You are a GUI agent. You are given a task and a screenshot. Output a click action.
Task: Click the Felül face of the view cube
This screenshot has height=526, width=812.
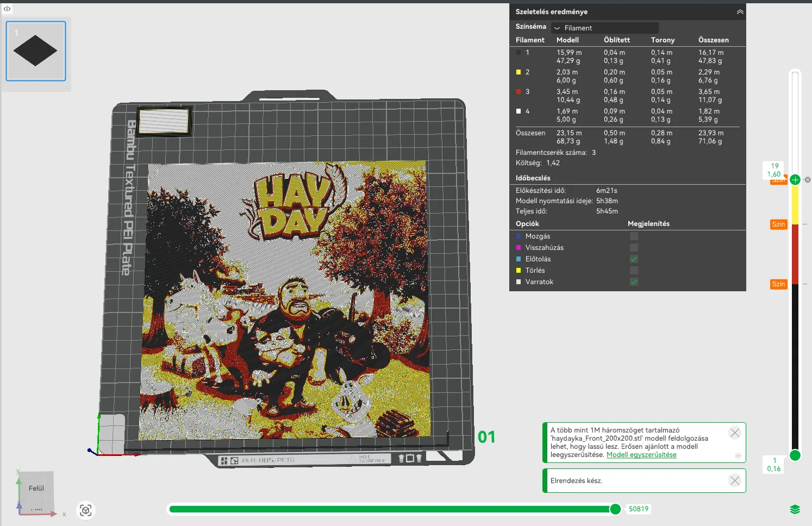36,489
